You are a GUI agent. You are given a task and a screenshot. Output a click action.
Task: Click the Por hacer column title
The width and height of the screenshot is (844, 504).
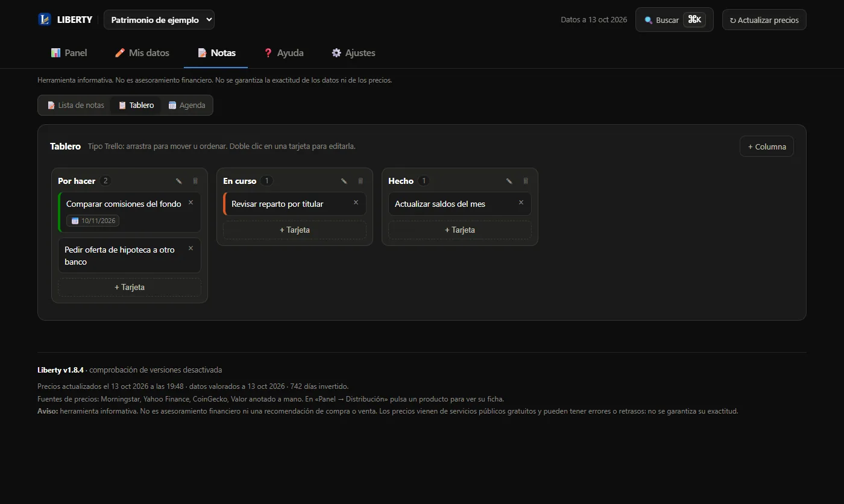[77, 181]
